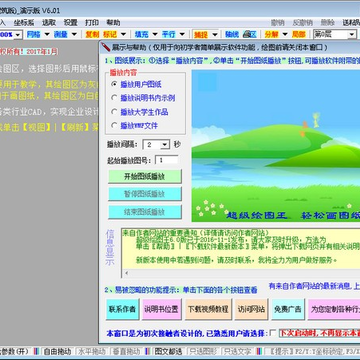The height and width of the screenshot is (360, 360).
Task: Click the 轴线 axis toolbar button
Action: (x=232, y=34)
